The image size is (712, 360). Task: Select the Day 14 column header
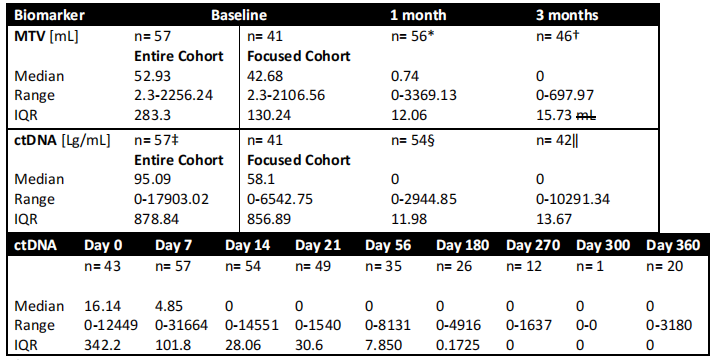[x=247, y=246]
